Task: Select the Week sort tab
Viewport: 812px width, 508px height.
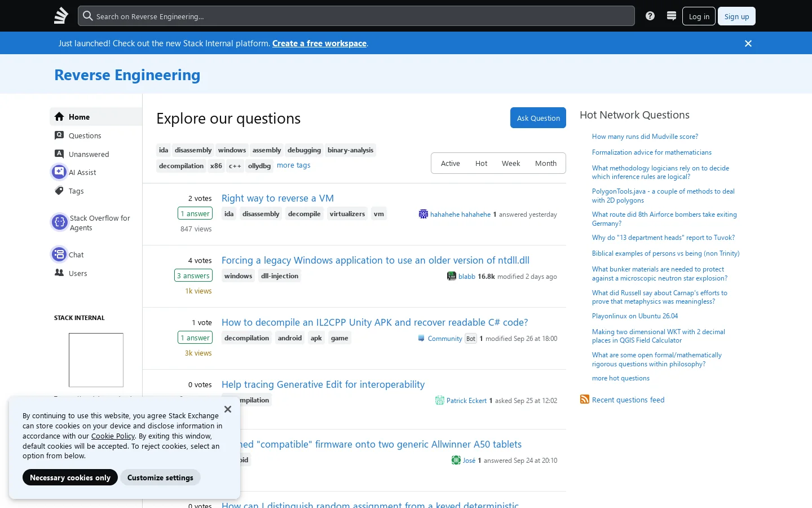Action: [x=511, y=163]
